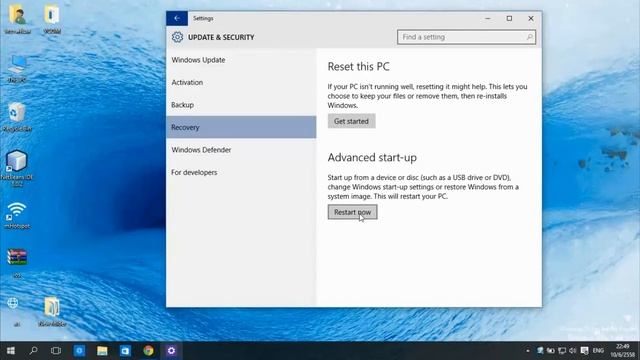Select the WinRAR archive desktop icon
Viewport: 640px width, 360px height.
pyautogui.click(x=17, y=263)
